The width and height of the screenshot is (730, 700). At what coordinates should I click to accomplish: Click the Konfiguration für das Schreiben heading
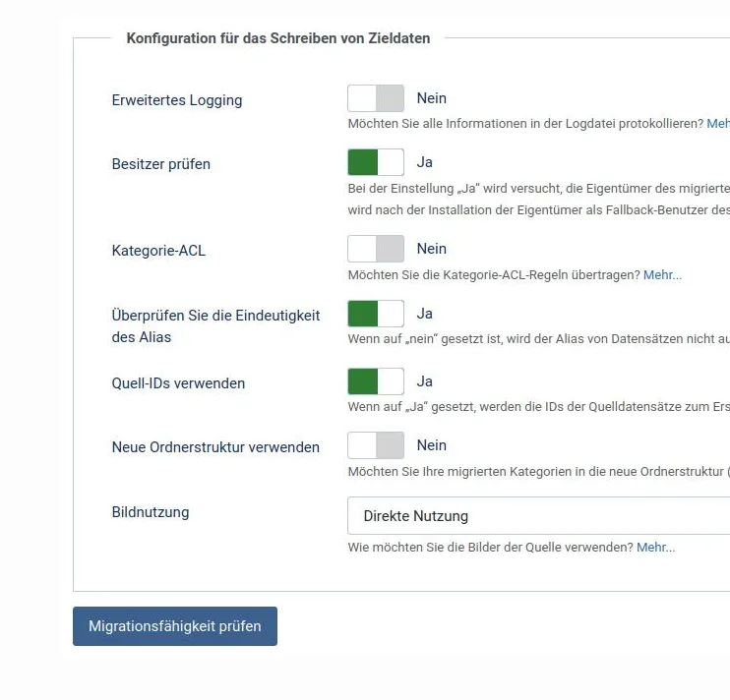click(x=277, y=38)
